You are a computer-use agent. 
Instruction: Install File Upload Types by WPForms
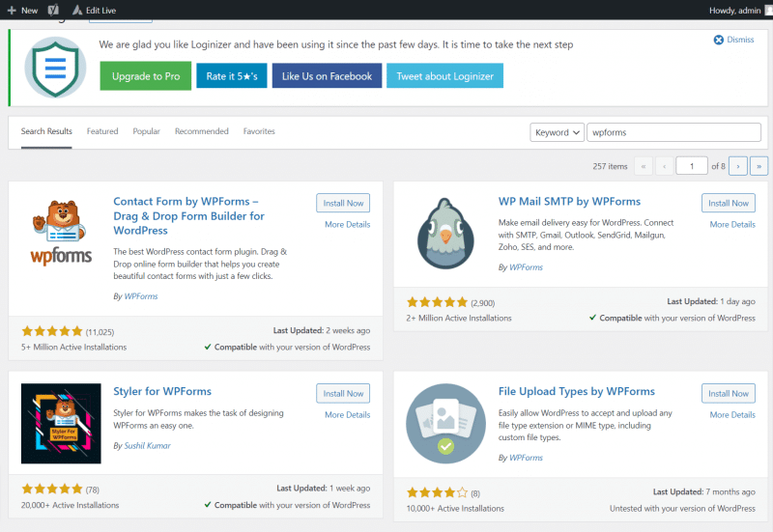coord(729,394)
